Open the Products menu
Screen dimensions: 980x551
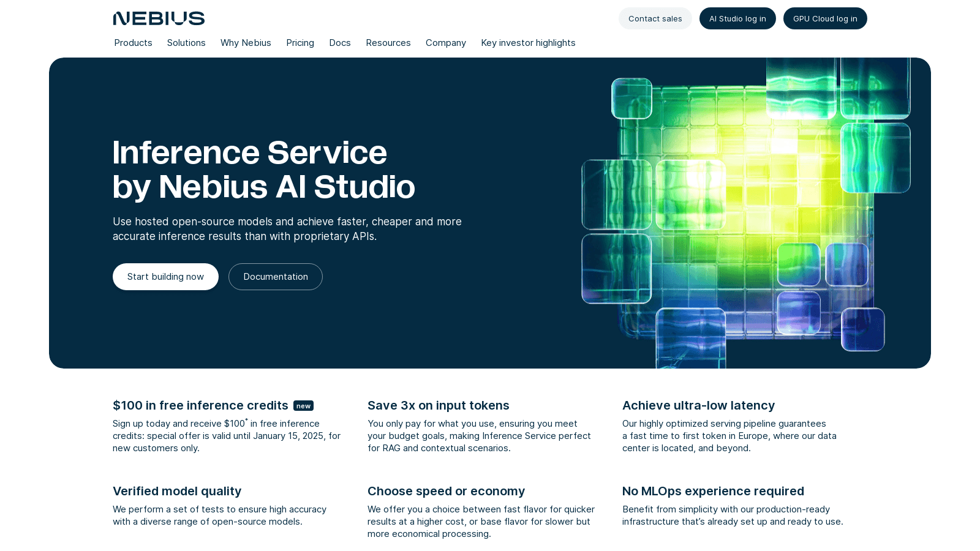[x=133, y=43]
